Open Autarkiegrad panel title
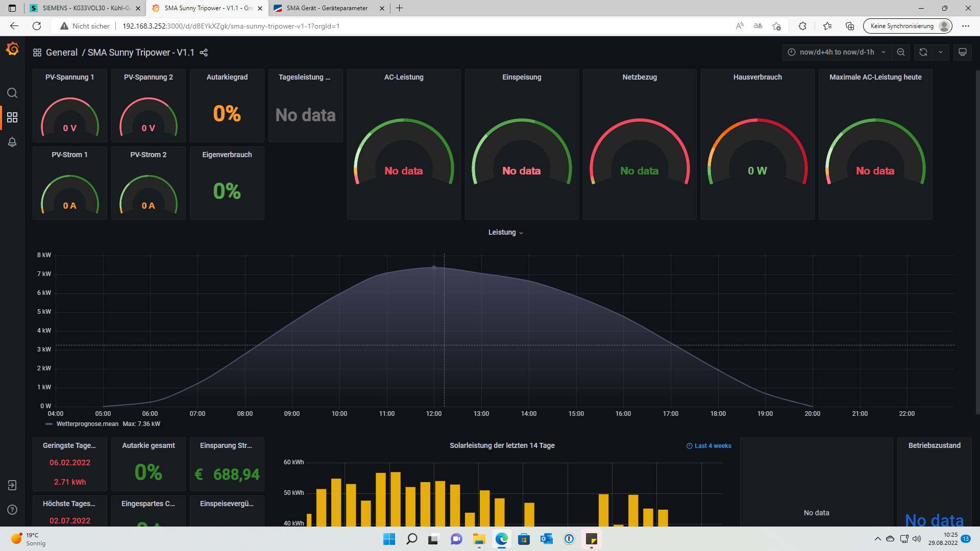This screenshot has width=980, height=551. click(227, 77)
